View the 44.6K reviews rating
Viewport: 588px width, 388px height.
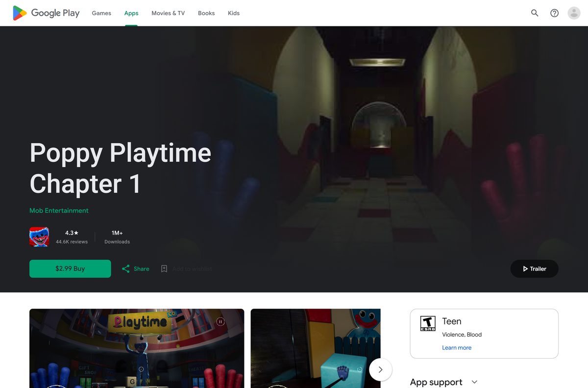(x=72, y=237)
